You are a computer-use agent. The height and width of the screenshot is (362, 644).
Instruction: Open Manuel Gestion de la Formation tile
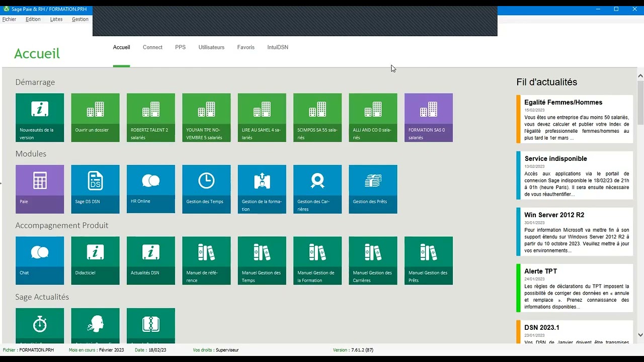317,261
